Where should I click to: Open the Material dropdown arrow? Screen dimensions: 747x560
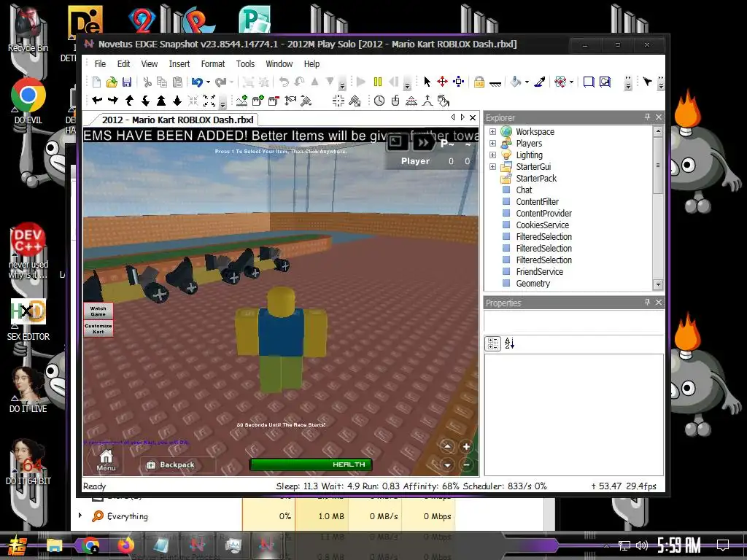(571, 82)
